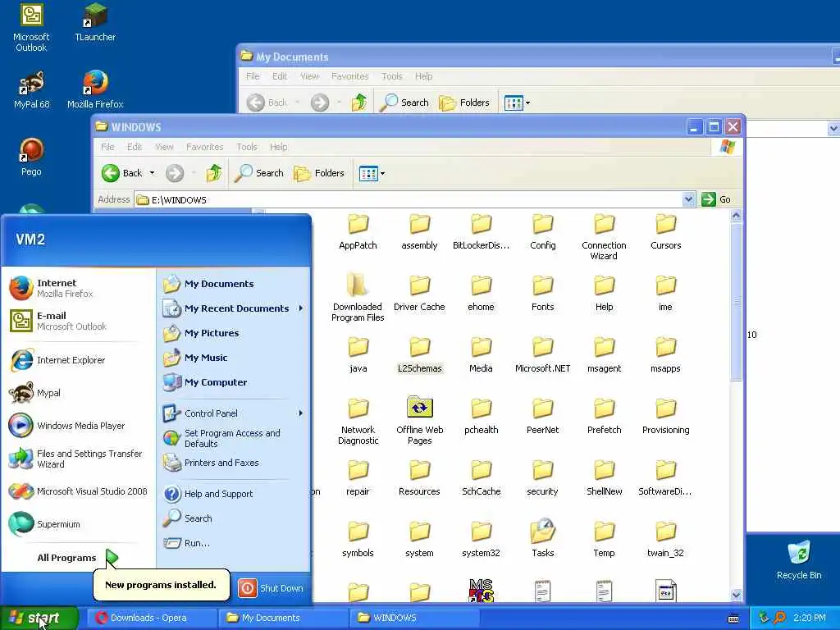Launch Microsoft Outlook E-mail in Start menu

(x=80, y=321)
